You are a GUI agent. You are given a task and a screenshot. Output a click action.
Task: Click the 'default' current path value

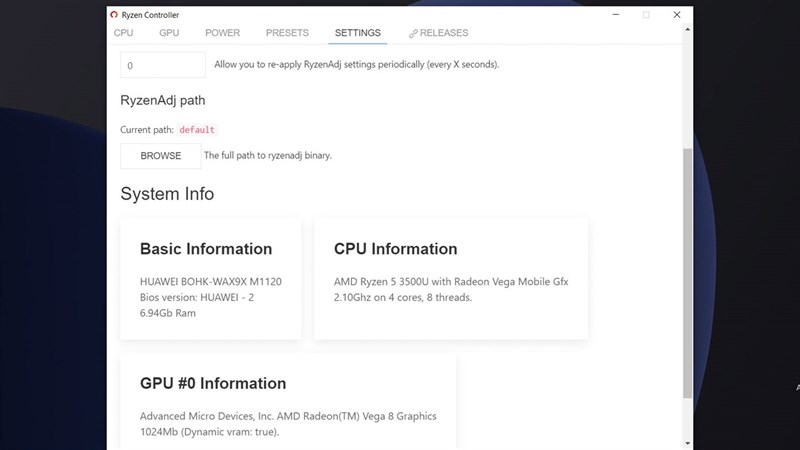coord(197,130)
